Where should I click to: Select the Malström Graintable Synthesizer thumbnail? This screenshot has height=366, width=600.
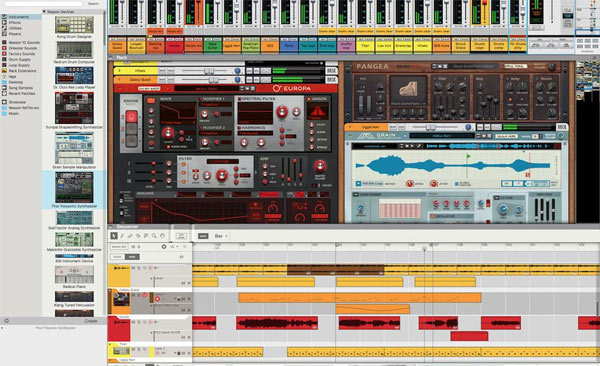(74, 240)
